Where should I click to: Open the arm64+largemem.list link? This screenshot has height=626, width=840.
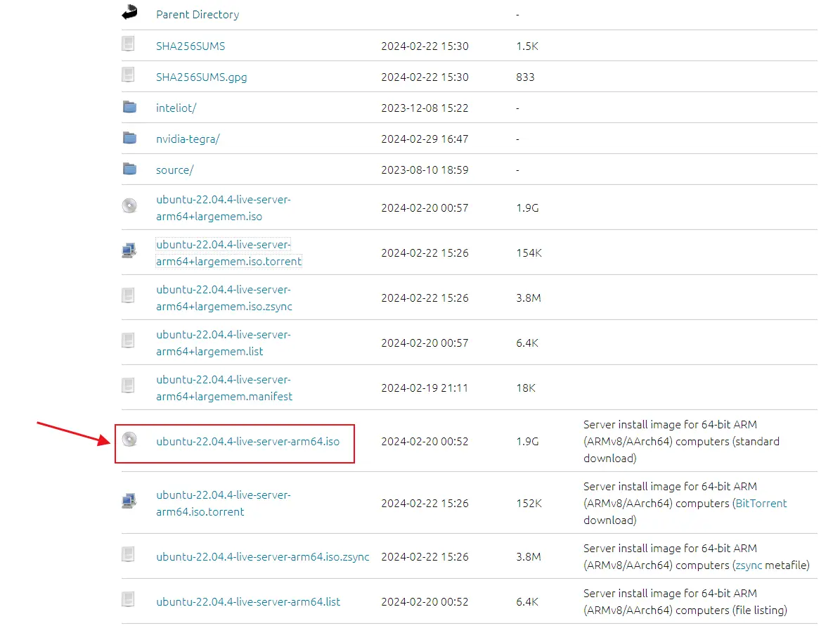[224, 343]
